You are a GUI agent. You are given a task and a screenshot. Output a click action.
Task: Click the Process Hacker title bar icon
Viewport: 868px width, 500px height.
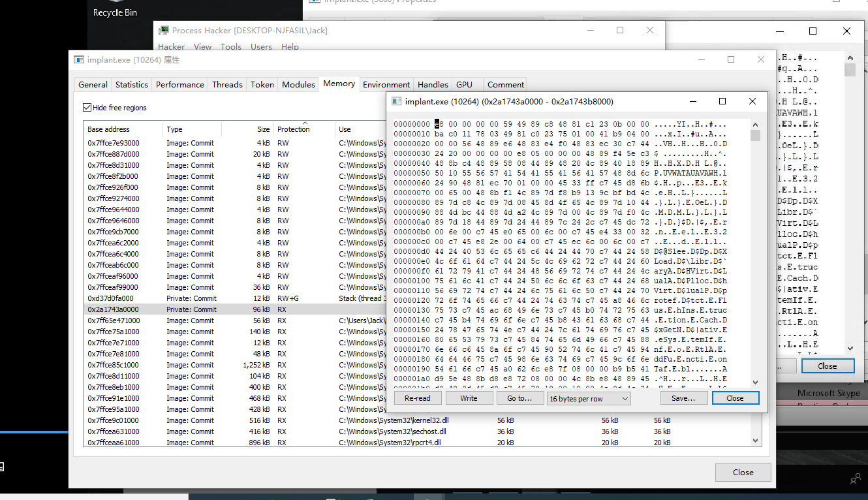(164, 30)
